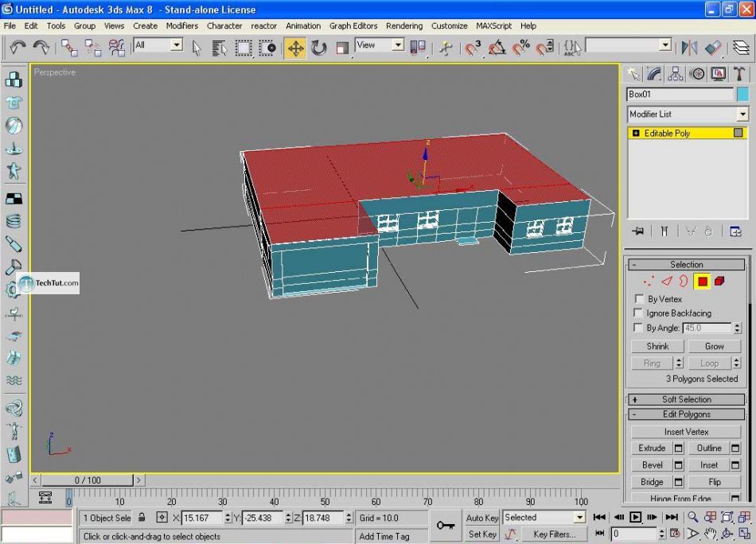Open the Modifiers menu

coord(181,25)
